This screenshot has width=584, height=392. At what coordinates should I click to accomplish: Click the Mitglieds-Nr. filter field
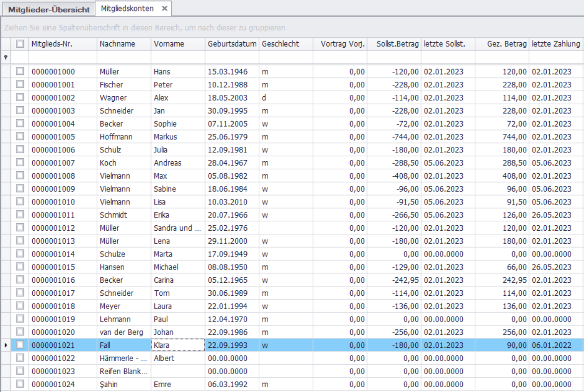[63, 58]
